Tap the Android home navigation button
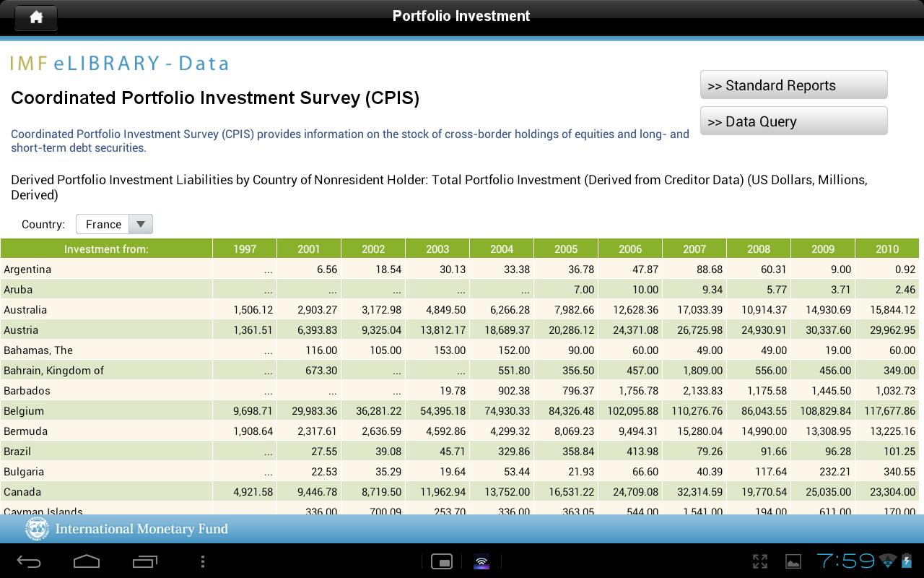Image resolution: width=924 pixels, height=578 pixels. click(87, 561)
